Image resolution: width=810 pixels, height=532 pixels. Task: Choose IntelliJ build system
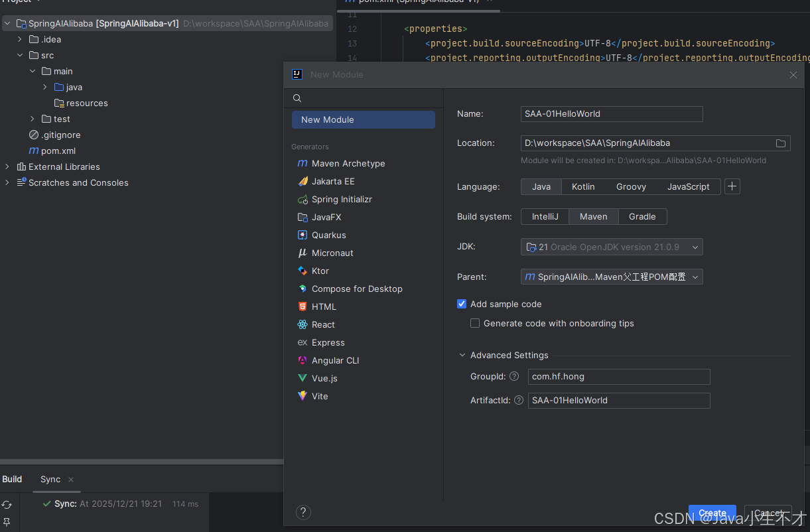(x=545, y=216)
